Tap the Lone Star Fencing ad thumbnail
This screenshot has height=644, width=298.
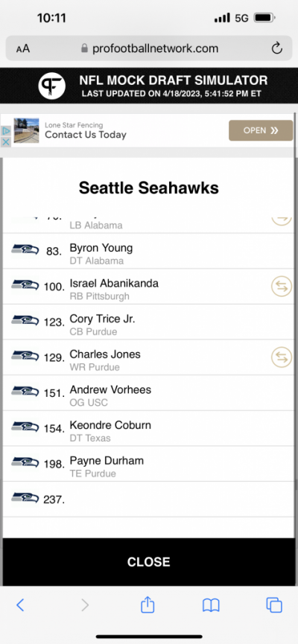click(26, 130)
